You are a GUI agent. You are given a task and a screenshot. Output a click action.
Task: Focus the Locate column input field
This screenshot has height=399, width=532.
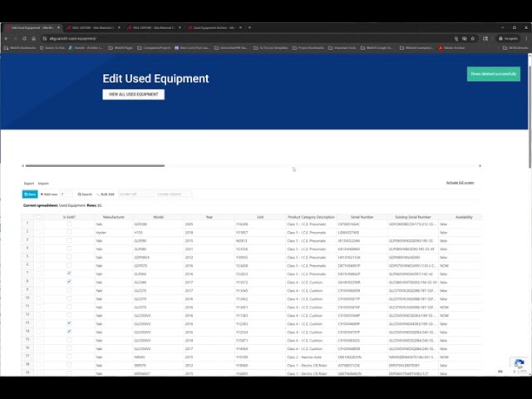[174, 194]
